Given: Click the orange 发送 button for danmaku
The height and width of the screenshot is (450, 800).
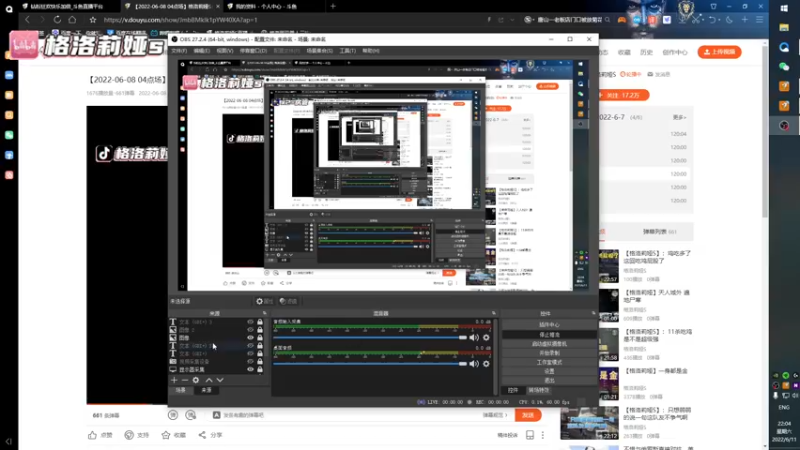Looking at the screenshot, I should [528, 415].
